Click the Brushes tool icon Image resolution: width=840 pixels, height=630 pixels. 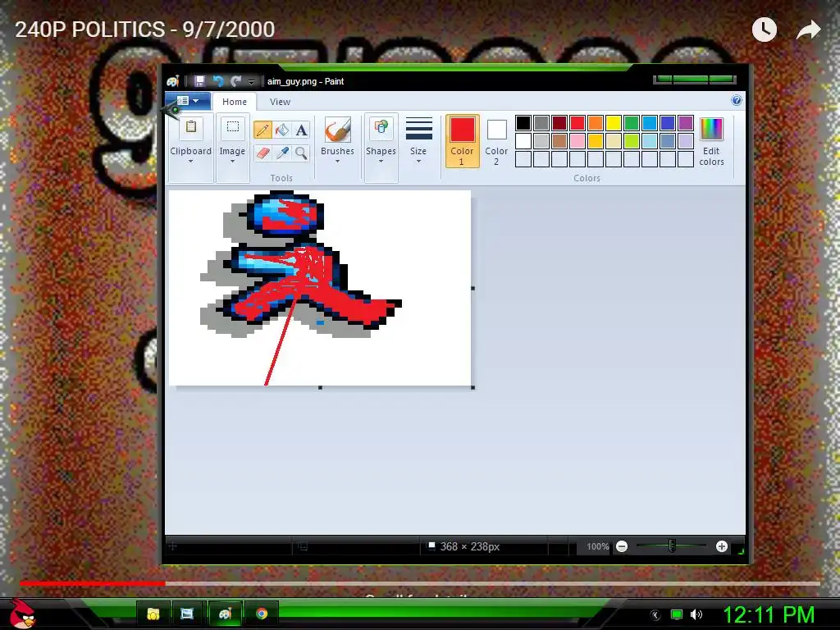click(337, 130)
